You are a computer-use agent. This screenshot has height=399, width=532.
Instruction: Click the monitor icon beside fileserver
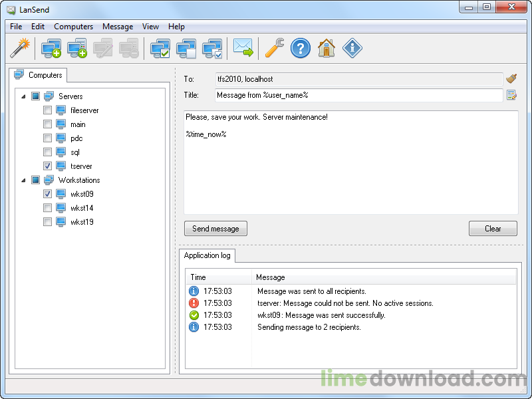[x=61, y=110]
